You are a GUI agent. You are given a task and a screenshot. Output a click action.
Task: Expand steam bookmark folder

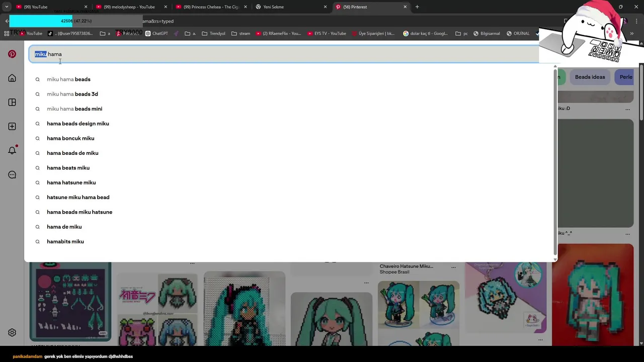point(240,33)
